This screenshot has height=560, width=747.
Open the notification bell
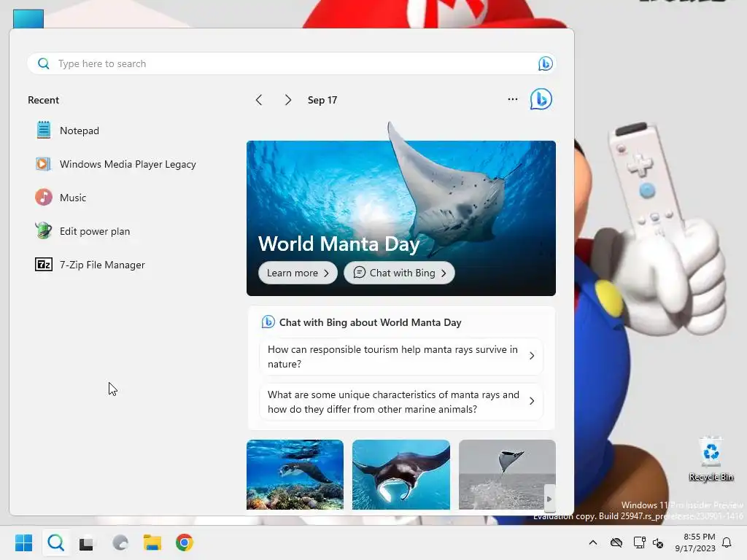click(727, 542)
